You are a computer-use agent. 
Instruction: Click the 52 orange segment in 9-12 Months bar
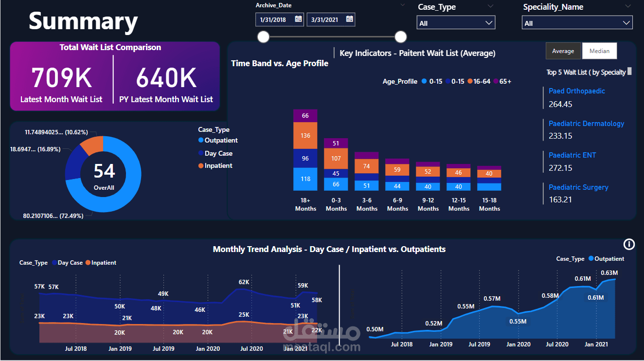(428, 172)
